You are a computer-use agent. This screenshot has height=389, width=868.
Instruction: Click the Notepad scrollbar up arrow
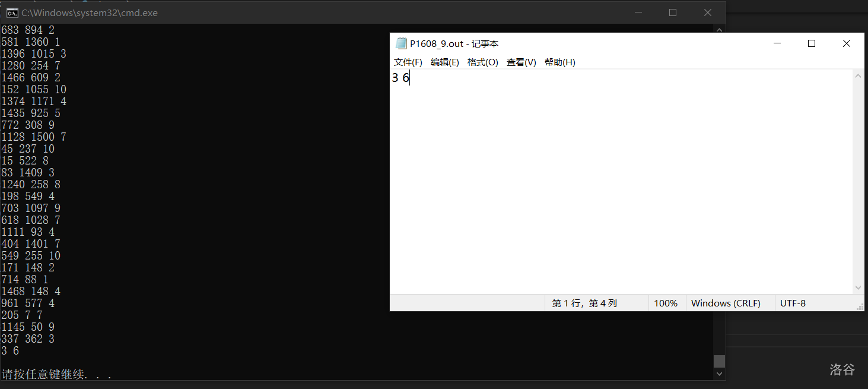[x=859, y=75]
